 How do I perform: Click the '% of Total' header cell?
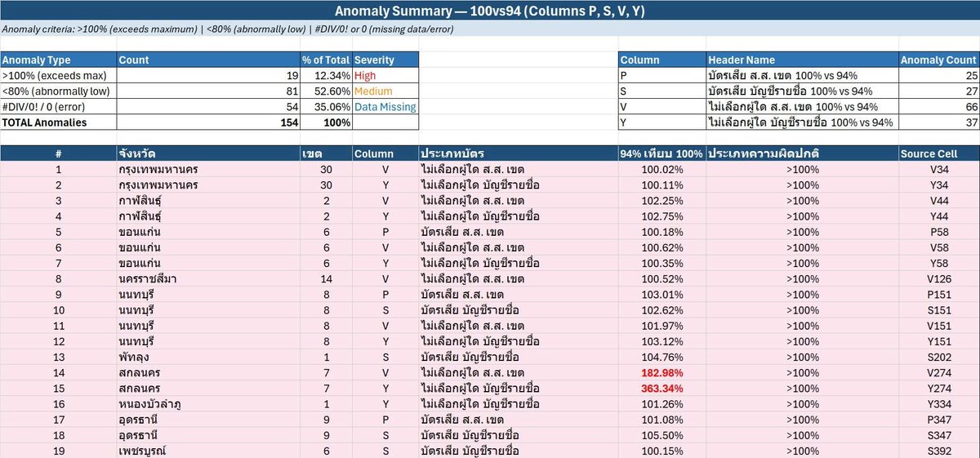click(327, 60)
